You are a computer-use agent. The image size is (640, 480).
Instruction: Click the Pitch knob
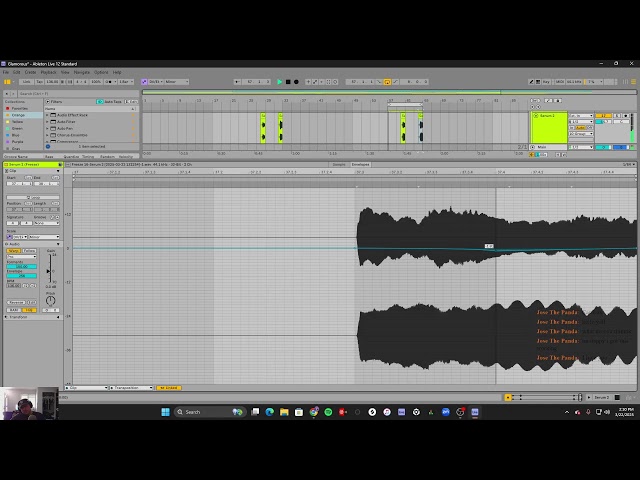pos(50,301)
